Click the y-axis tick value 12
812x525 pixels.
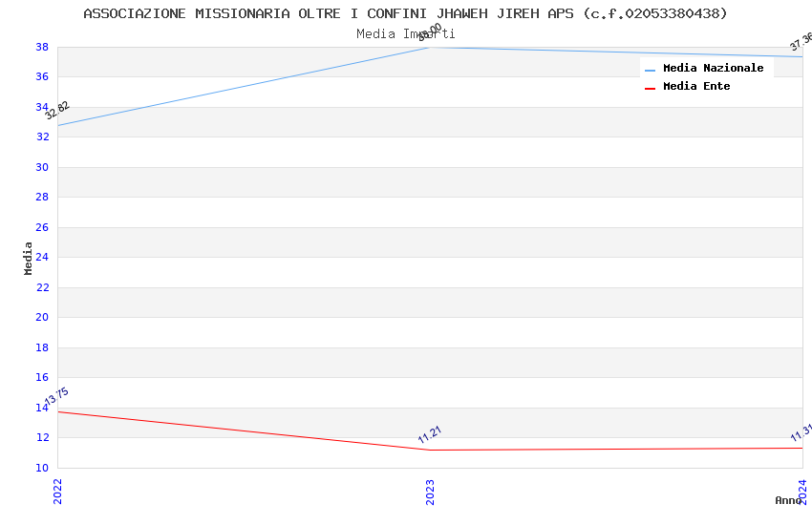(42, 437)
